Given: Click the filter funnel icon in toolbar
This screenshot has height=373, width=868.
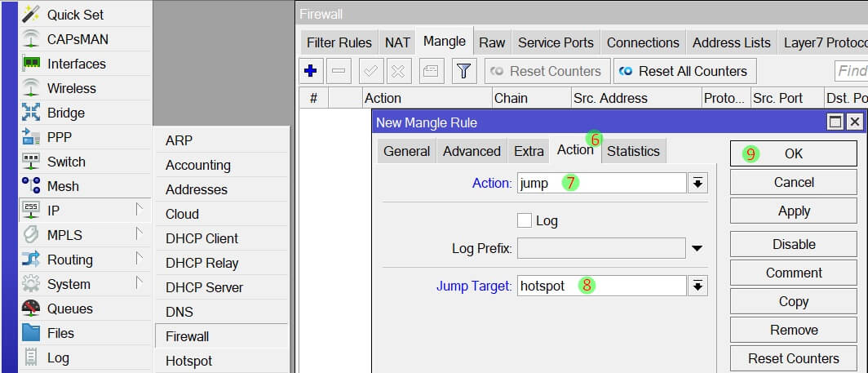Looking at the screenshot, I should (x=464, y=71).
